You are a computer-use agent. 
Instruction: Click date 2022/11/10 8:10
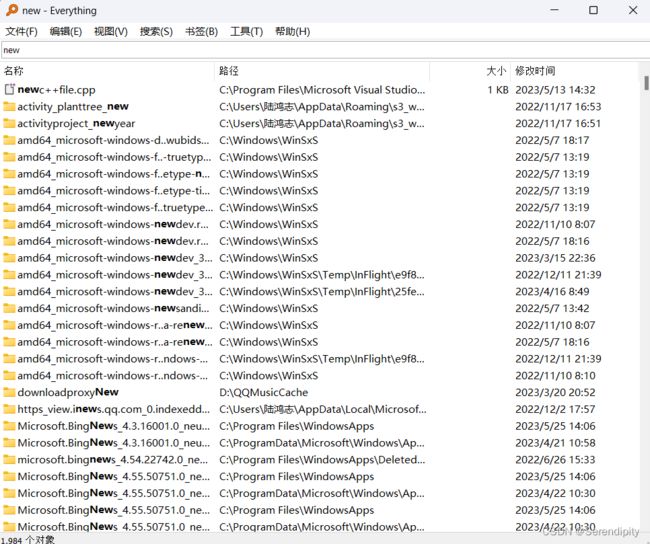[555, 376]
